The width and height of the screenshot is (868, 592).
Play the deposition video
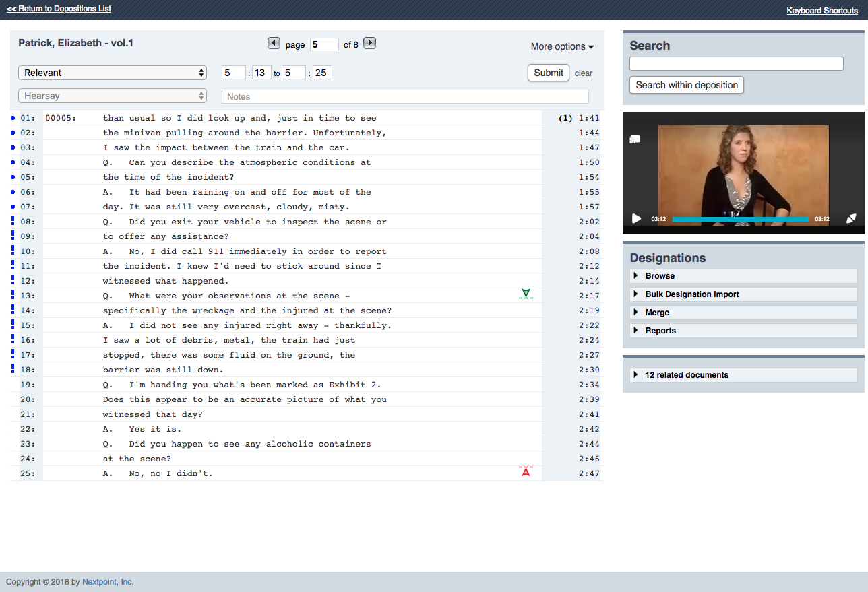tap(636, 218)
